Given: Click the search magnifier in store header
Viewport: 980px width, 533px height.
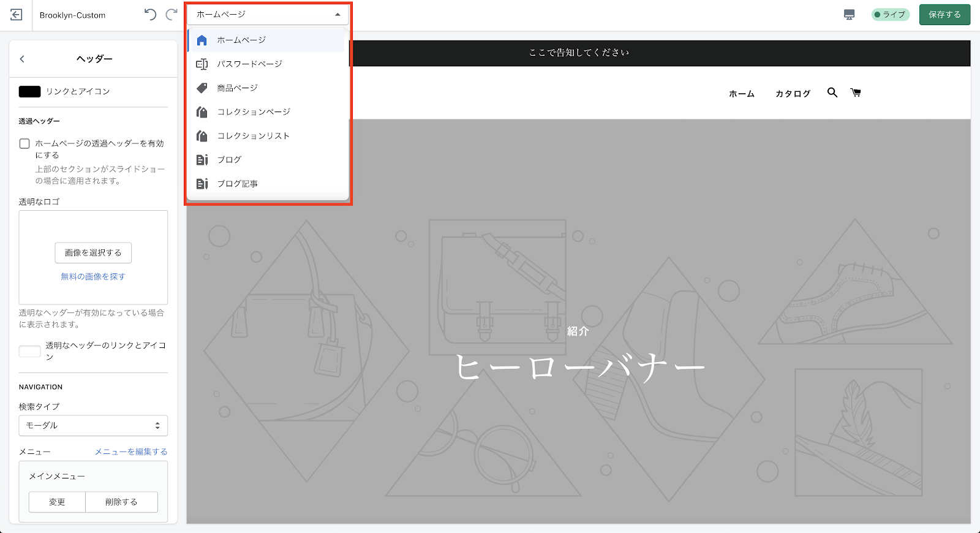Looking at the screenshot, I should [x=832, y=93].
